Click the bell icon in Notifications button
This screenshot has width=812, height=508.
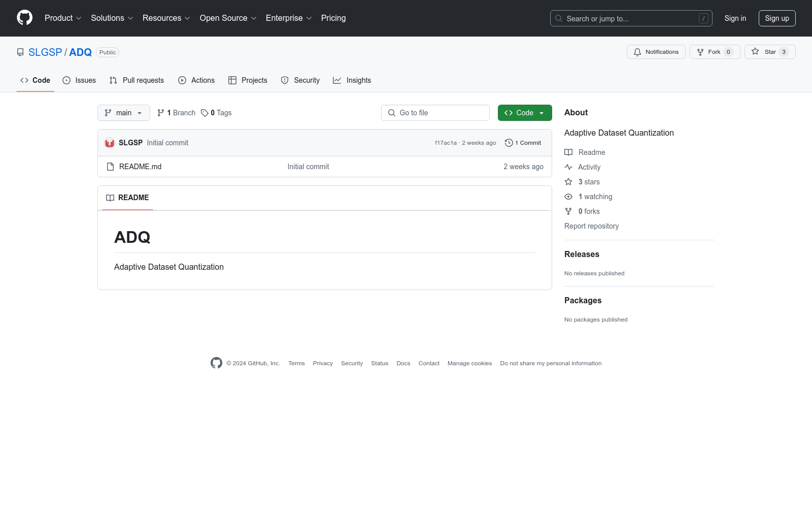click(637, 52)
